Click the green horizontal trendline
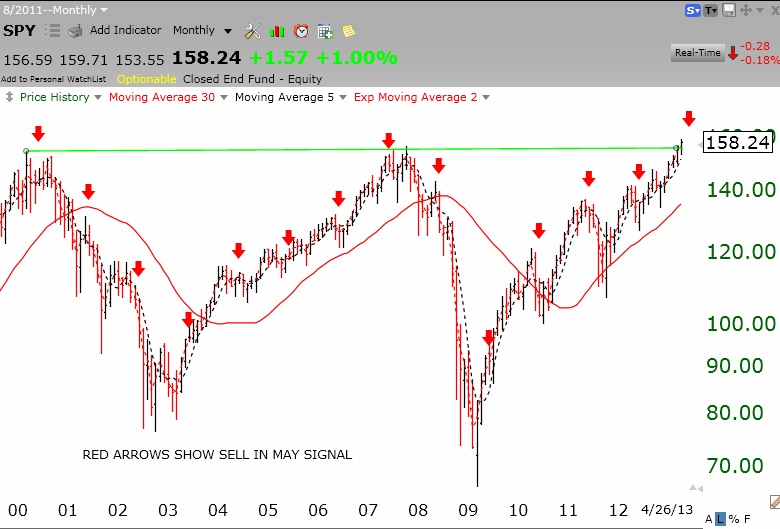The image size is (780, 529). coord(351,149)
